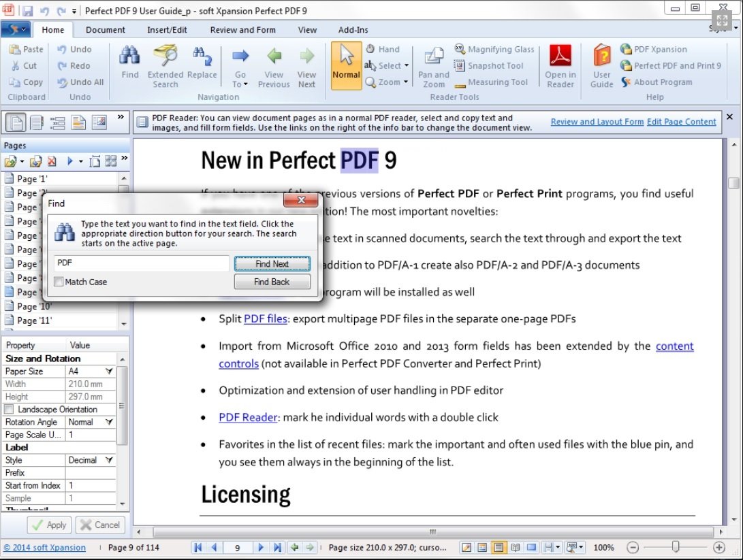Switch to the Document ribbon tab
743x560 pixels.
click(x=106, y=30)
